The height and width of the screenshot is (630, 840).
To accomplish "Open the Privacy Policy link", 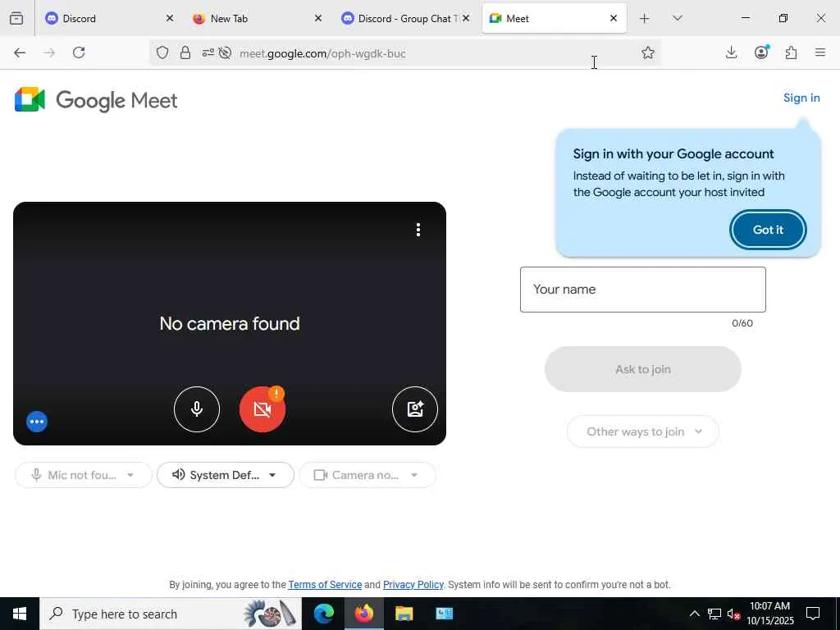I will click(x=413, y=584).
